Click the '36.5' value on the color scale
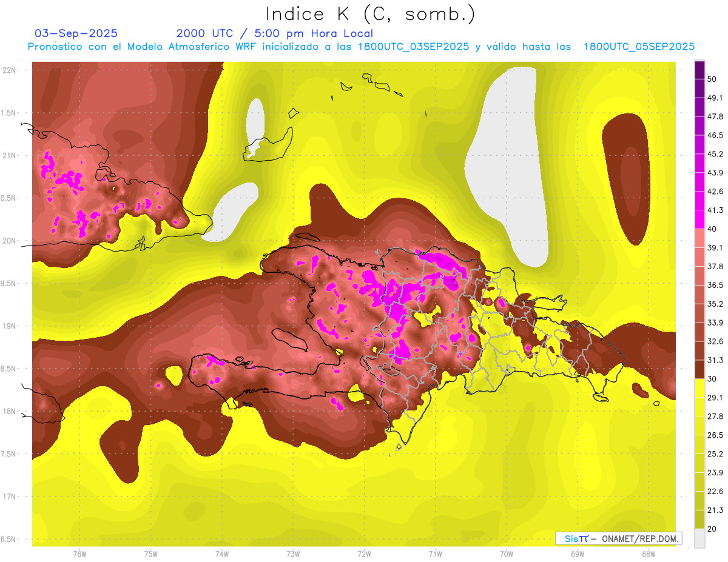Image resolution: width=728 pixels, height=562 pixels. click(715, 285)
